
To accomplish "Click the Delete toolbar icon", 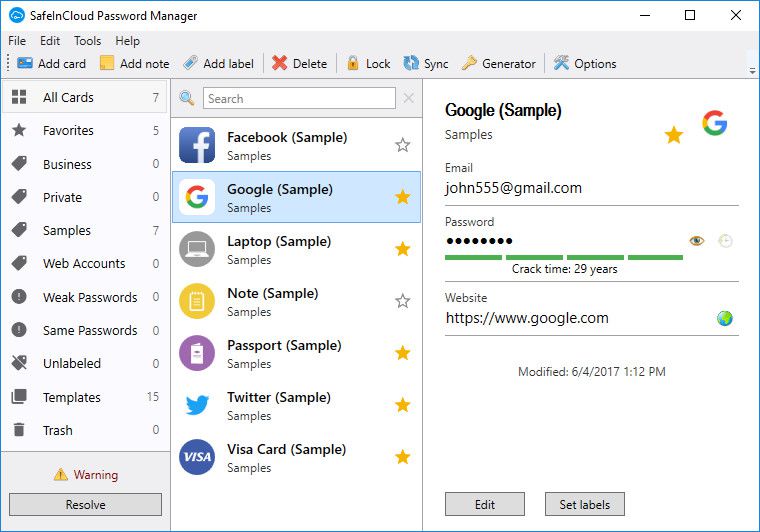I will pyautogui.click(x=280, y=63).
